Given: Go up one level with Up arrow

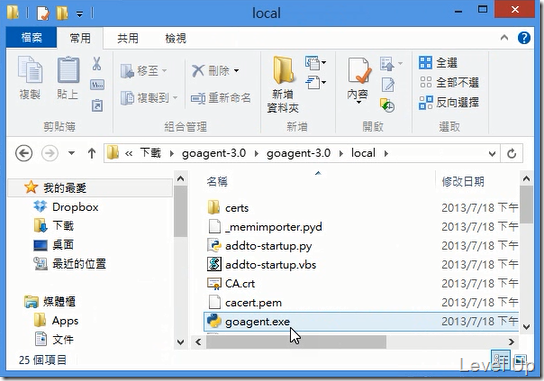Looking at the screenshot, I should (x=92, y=153).
